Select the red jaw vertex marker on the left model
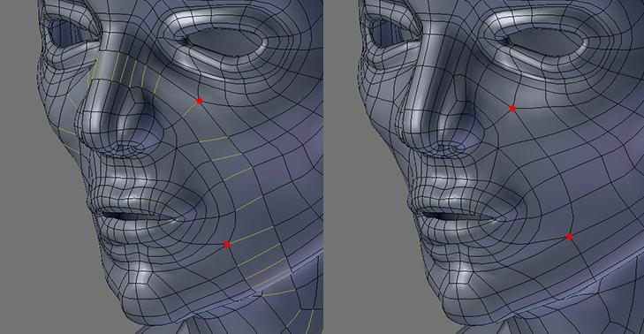644x334 pixels. pos(227,245)
